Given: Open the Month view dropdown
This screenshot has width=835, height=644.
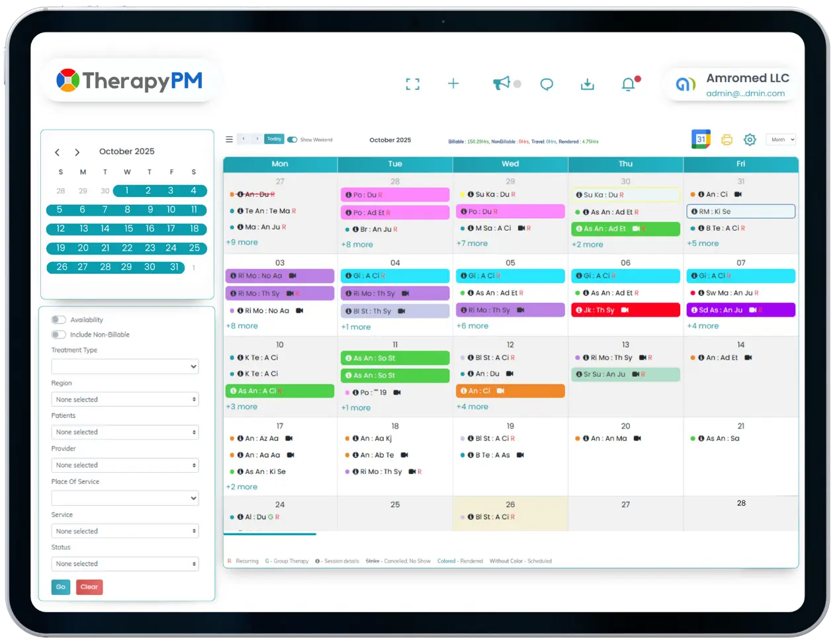Looking at the screenshot, I should [781, 140].
